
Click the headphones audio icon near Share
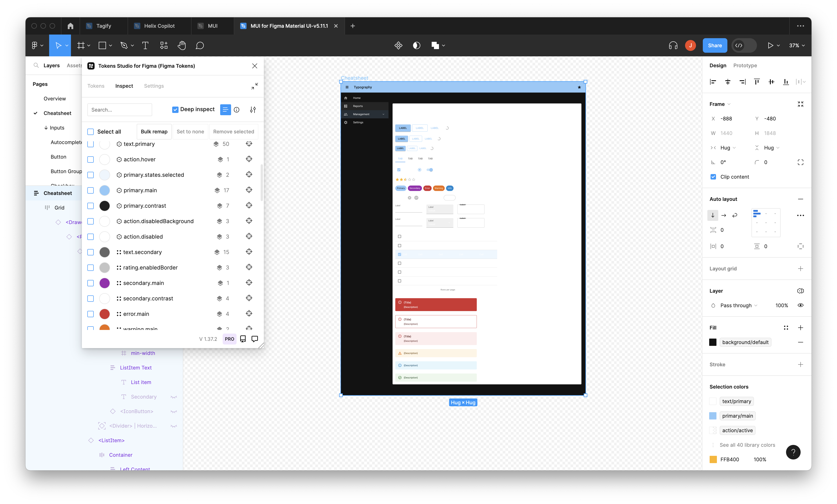(673, 45)
